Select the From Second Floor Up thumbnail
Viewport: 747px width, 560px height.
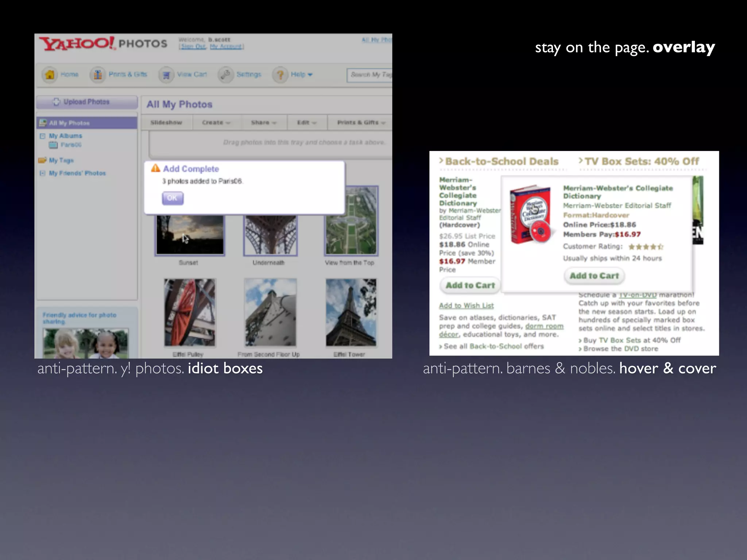(270, 312)
